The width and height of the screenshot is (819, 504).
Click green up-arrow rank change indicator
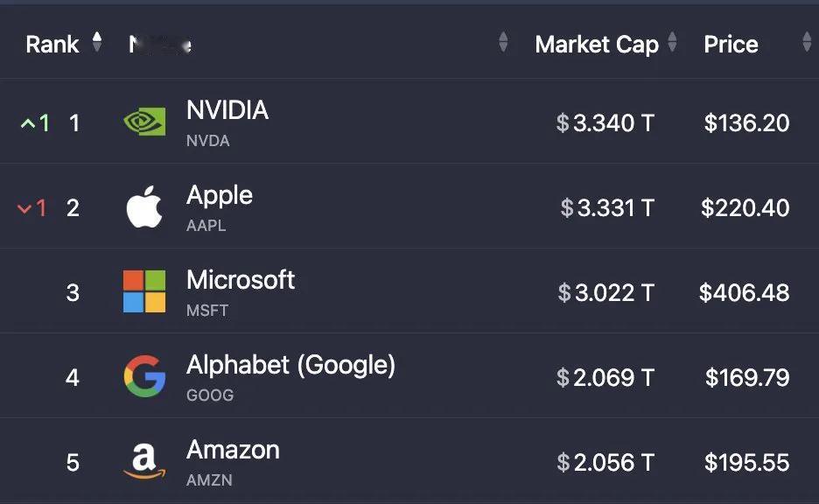(x=34, y=123)
